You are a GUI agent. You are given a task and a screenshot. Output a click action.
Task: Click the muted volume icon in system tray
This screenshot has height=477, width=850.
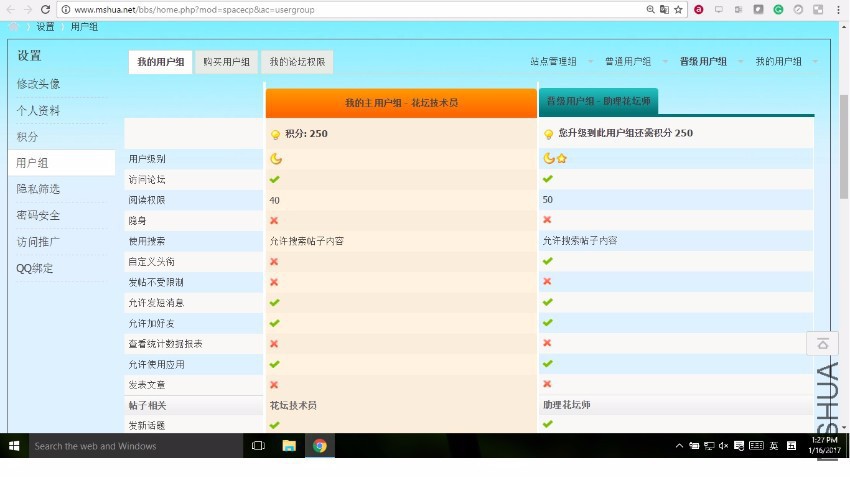(x=723, y=446)
